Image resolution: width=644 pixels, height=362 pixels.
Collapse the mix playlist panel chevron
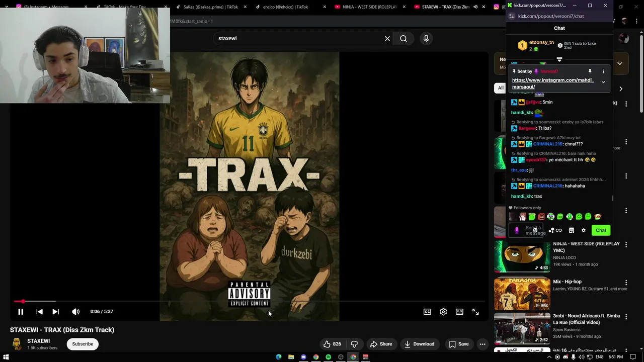click(x=620, y=63)
